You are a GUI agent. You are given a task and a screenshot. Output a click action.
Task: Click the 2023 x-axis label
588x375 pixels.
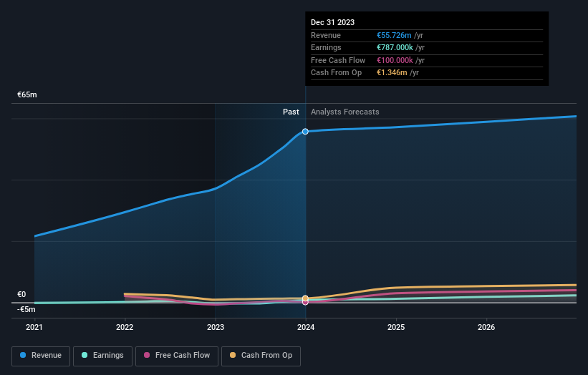(x=216, y=328)
